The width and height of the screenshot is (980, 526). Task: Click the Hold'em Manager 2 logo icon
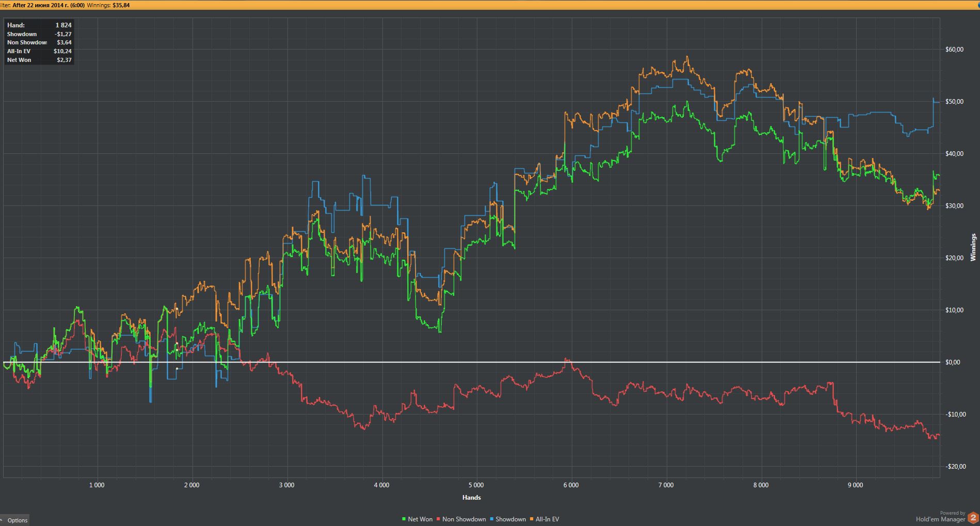[x=973, y=517]
